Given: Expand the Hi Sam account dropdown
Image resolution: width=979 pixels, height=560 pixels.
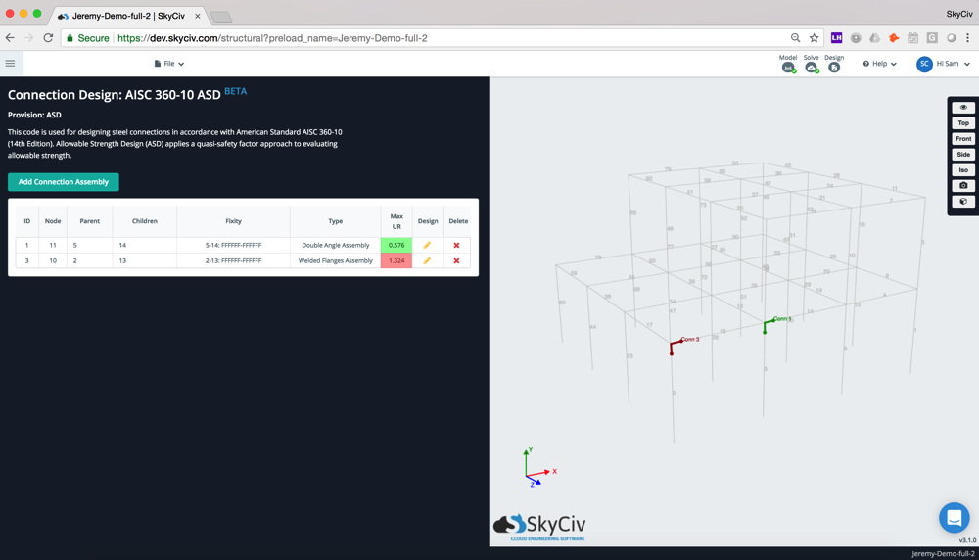Looking at the screenshot, I should click(x=953, y=64).
